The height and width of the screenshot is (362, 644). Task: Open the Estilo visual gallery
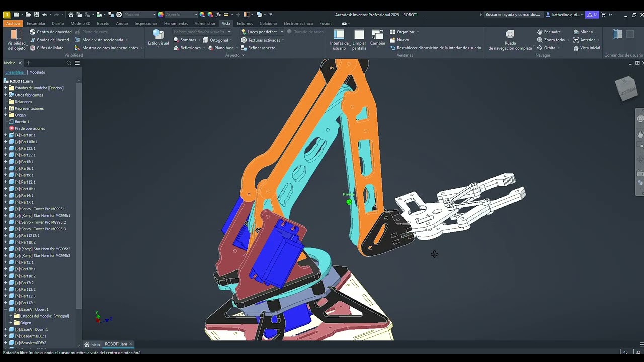(x=158, y=37)
